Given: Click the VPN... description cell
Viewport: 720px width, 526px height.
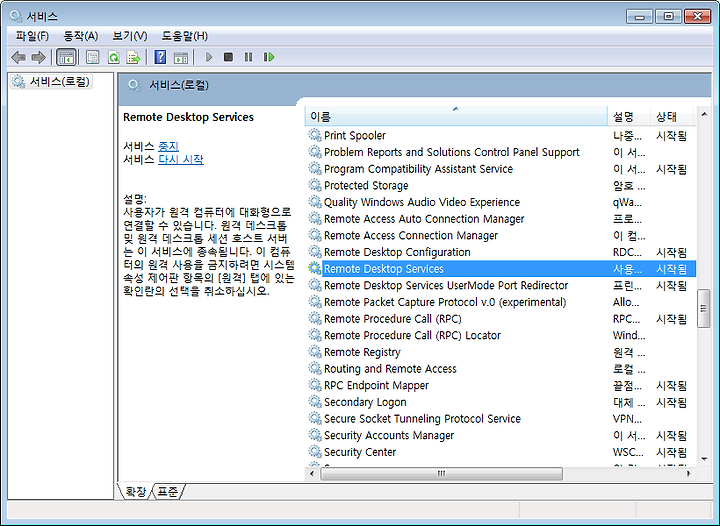Looking at the screenshot, I should pos(628,419).
